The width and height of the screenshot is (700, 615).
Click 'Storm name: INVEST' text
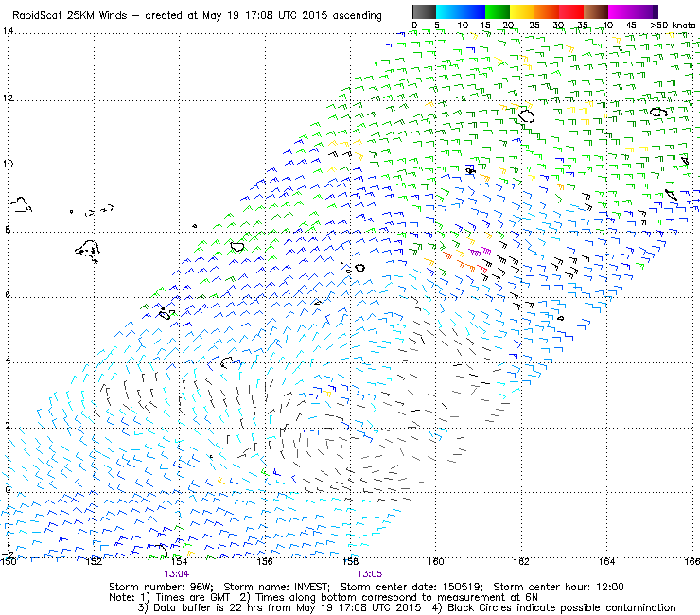pos(276,587)
